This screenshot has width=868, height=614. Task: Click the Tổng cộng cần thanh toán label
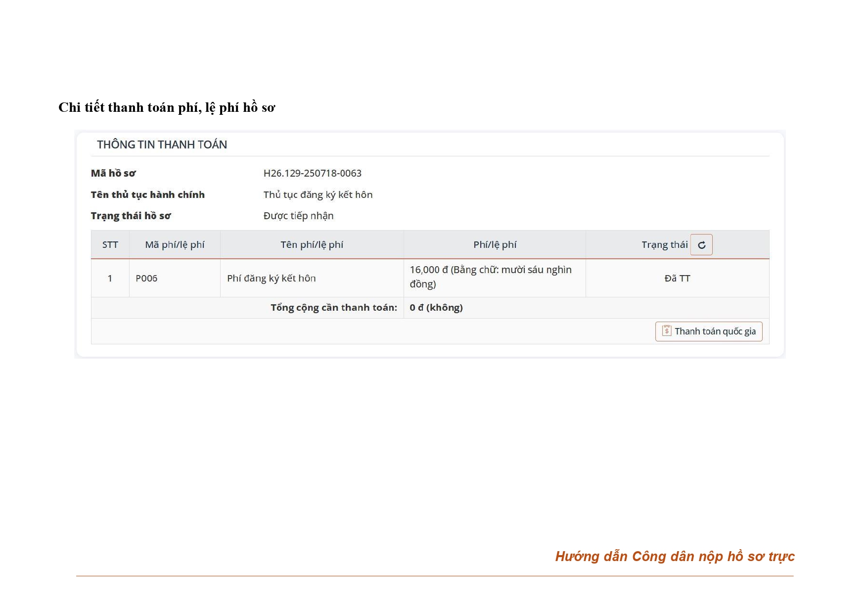click(x=333, y=308)
